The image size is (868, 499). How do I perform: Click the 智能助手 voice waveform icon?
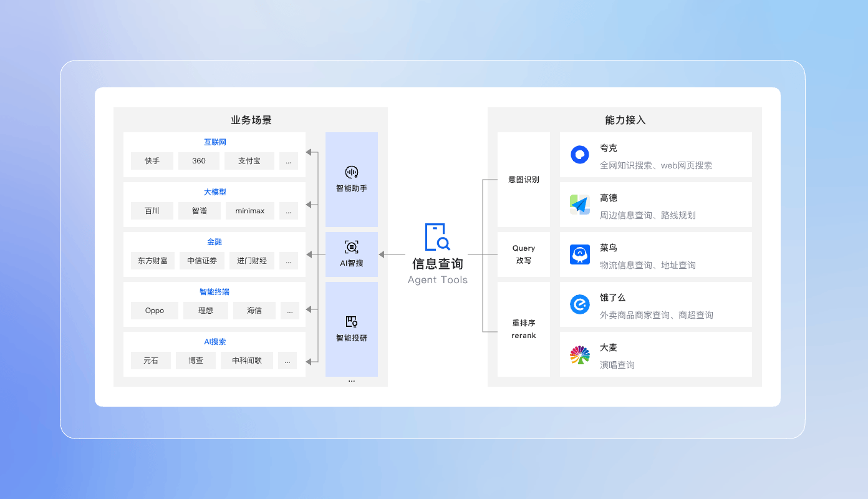(x=352, y=172)
